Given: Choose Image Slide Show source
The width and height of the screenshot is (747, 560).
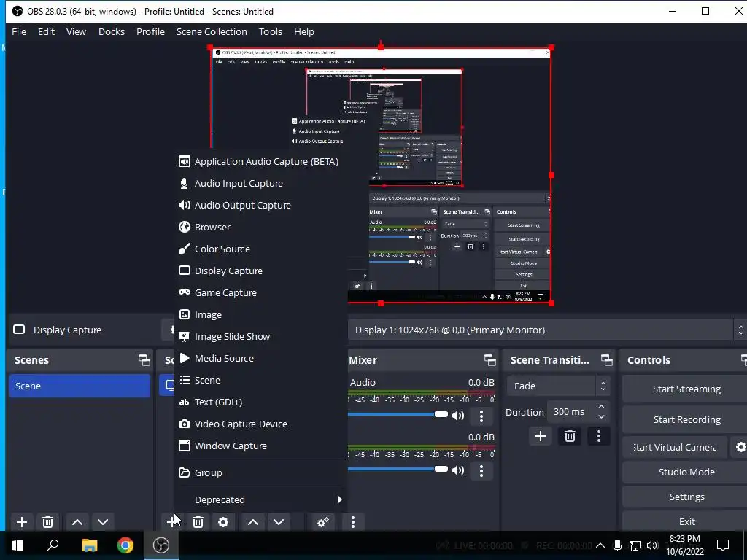Looking at the screenshot, I should pyautogui.click(x=260, y=337).
